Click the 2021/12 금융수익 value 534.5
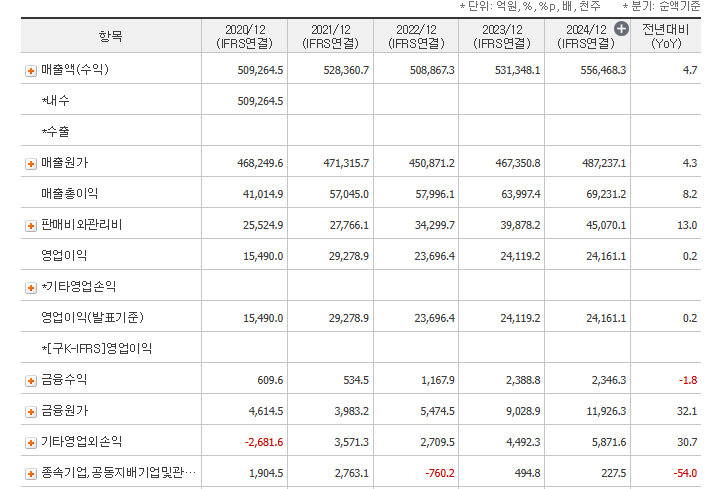The width and height of the screenshot is (707, 489). pyautogui.click(x=356, y=381)
